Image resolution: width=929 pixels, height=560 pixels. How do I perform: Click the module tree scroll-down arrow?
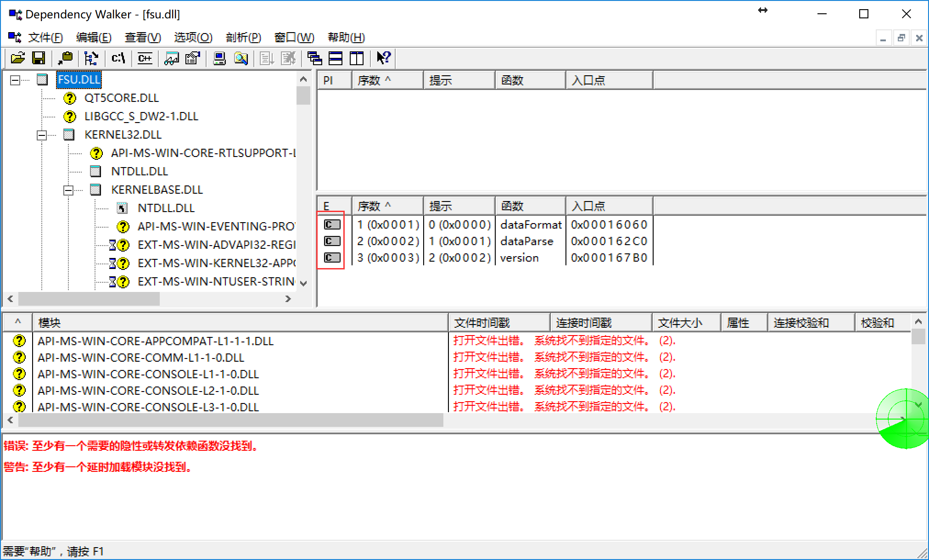tap(303, 283)
